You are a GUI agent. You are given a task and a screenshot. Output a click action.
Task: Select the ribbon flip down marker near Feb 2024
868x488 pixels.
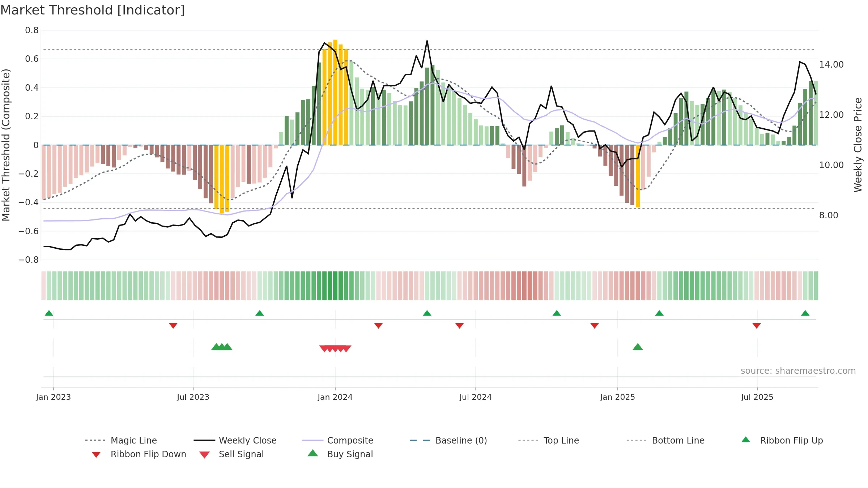coord(378,326)
